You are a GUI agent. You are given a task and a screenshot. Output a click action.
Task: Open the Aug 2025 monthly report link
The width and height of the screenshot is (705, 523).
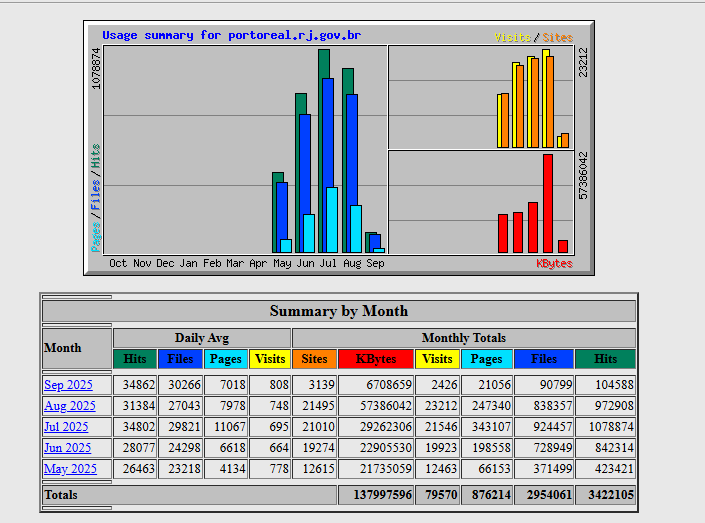[69, 406]
